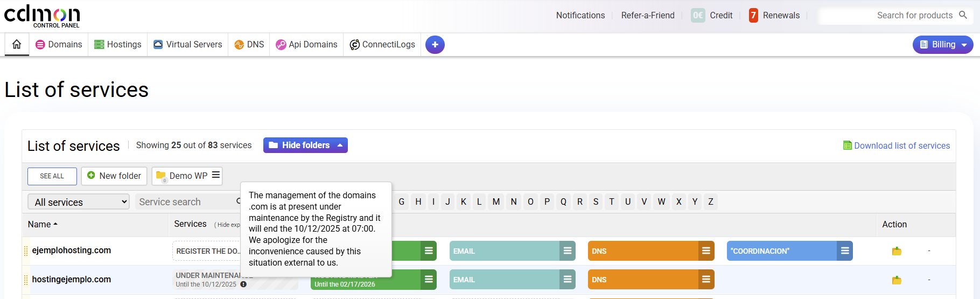The image size is (980, 299).
Task: Open the Domains tab
Action: [x=59, y=45]
